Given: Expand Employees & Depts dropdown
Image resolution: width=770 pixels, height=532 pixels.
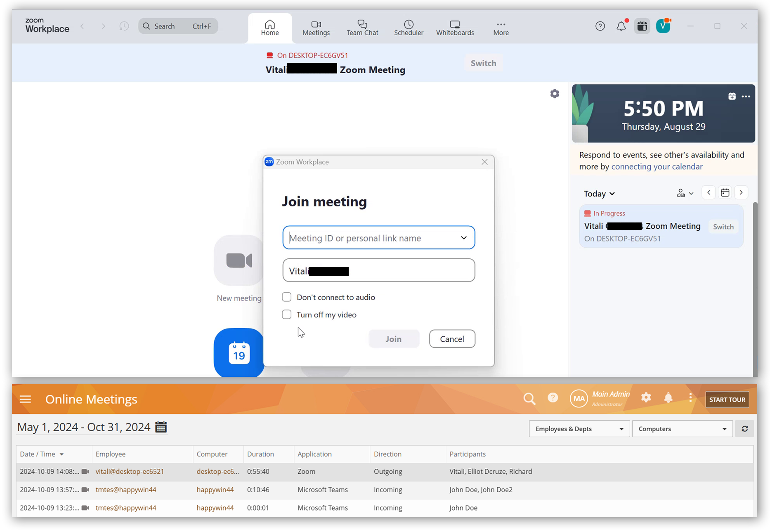Looking at the screenshot, I should pyautogui.click(x=579, y=429).
